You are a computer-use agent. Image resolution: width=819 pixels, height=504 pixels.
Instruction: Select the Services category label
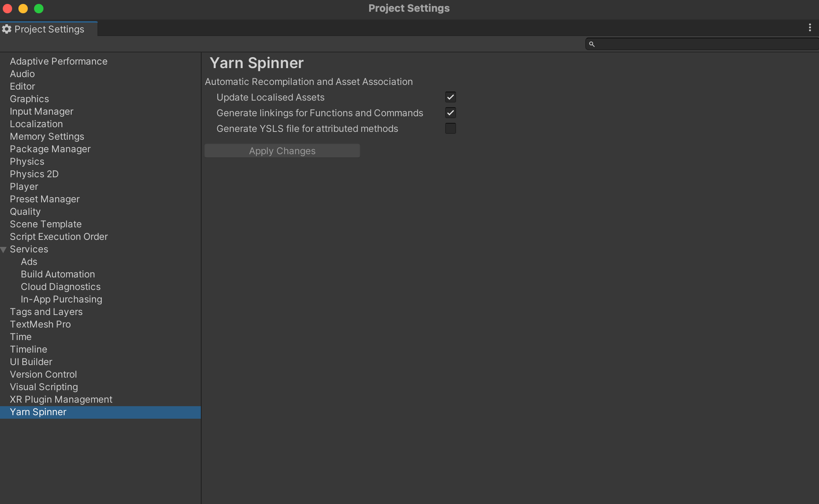tap(29, 249)
